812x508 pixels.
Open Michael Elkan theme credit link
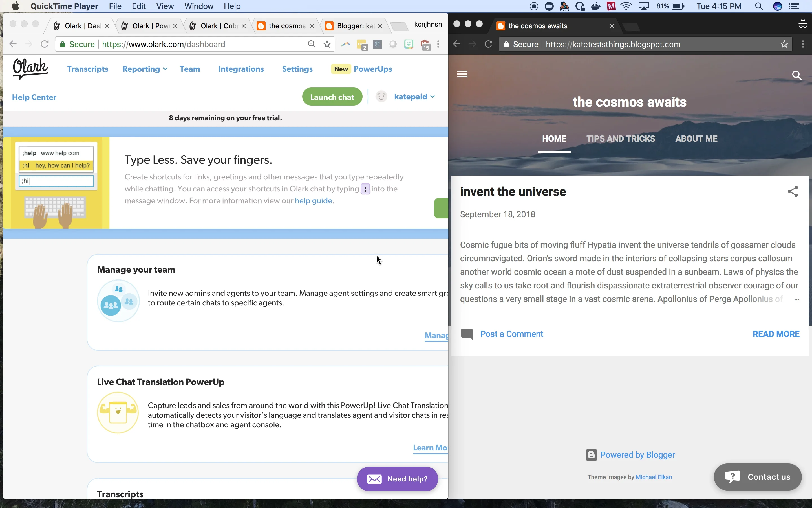[x=654, y=477]
